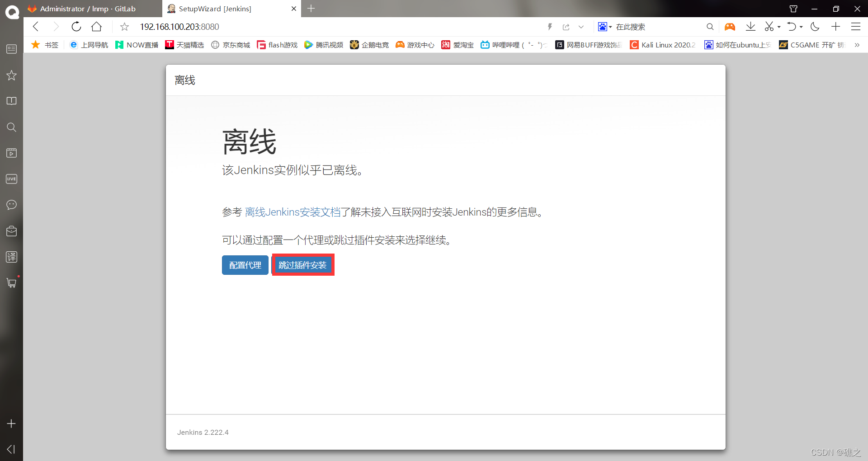Image resolution: width=868 pixels, height=461 pixels.
Task: Click the undo closed tab icon
Action: click(792, 27)
